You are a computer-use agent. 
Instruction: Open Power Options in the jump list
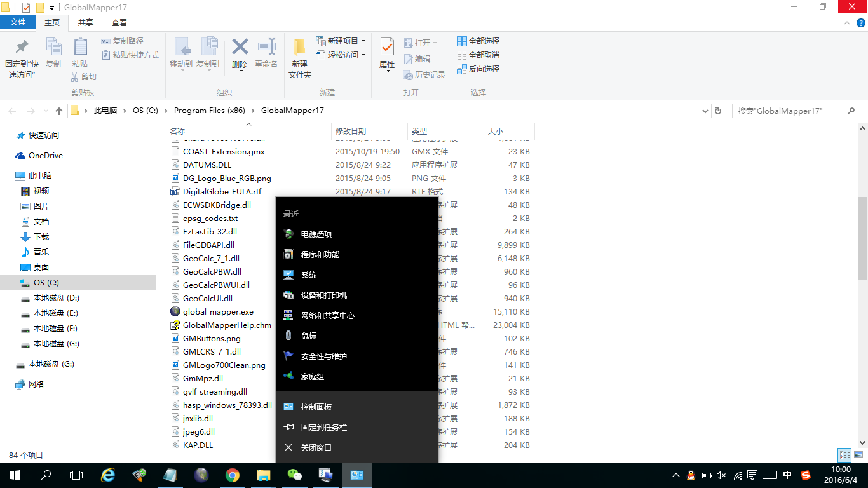pos(357,234)
